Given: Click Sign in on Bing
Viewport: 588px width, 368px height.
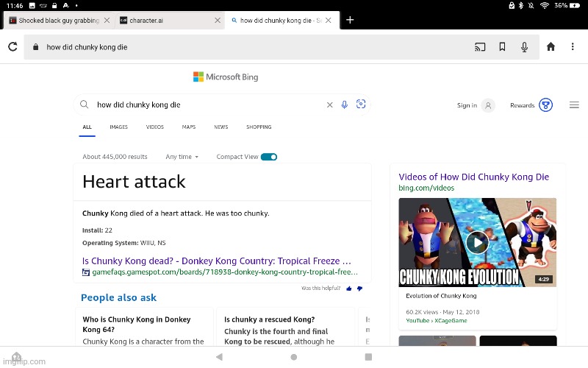Looking at the screenshot, I should [467, 105].
